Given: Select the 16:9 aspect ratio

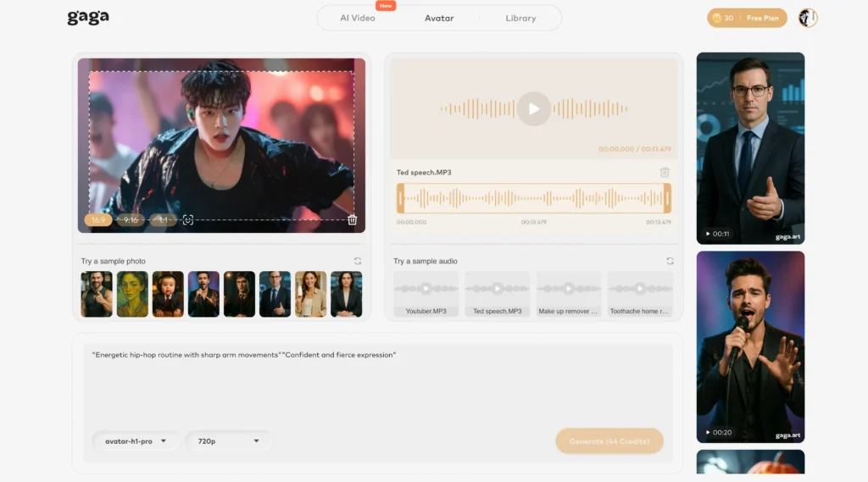Looking at the screenshot, I should click(x=98, y=220).
